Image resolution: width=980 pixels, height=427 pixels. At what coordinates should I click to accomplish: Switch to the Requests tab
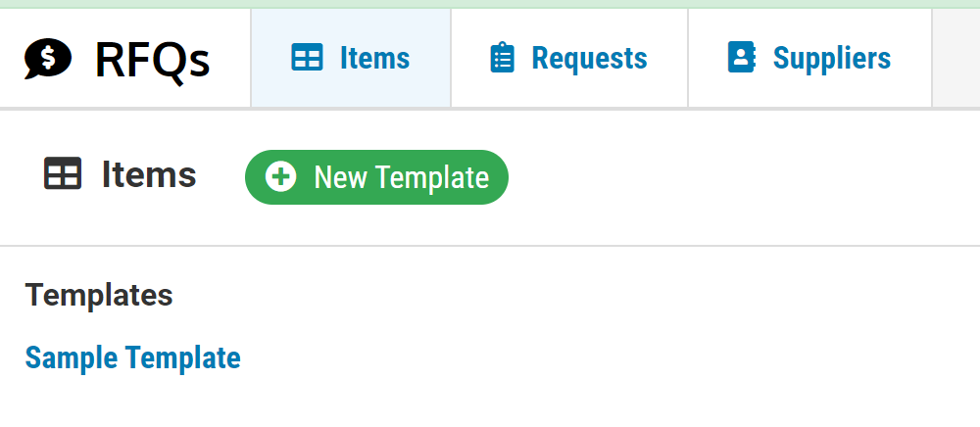(x=569, y=58)
